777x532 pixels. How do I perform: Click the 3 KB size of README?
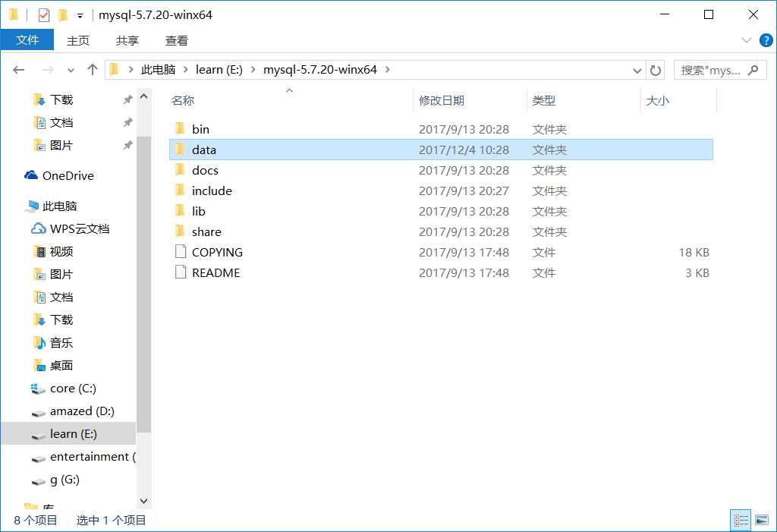pyautogui.click(x=697, y=272)
